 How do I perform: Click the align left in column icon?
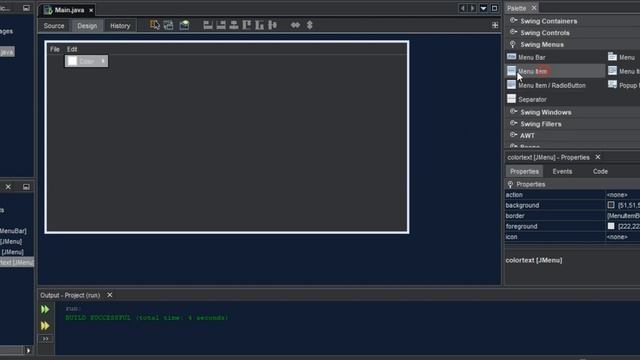tap(208, 25)
